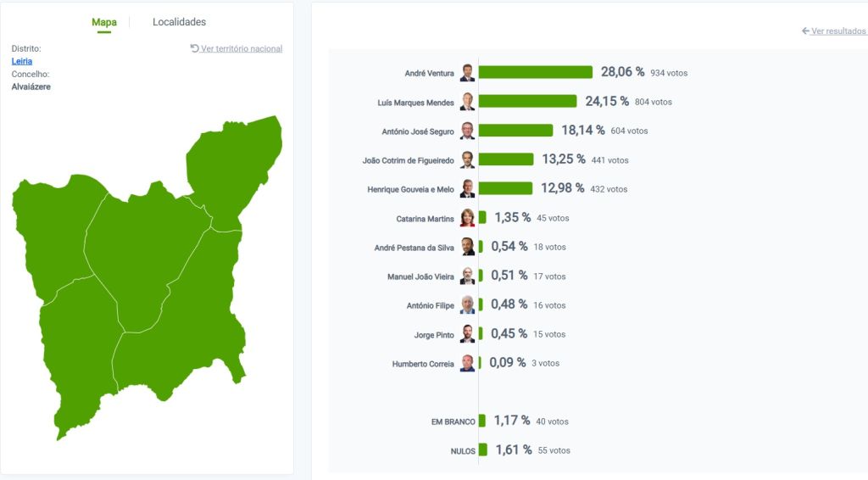Image resolution: width=868 pixels, height=480 pixels.
Task: Click the undo arrow icon beside Ver território
Action: 195,48
